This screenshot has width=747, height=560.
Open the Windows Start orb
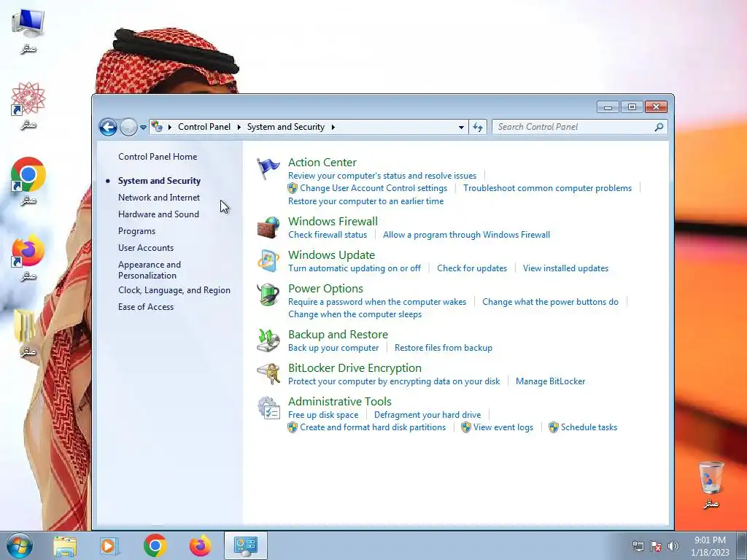click(19, 545)
